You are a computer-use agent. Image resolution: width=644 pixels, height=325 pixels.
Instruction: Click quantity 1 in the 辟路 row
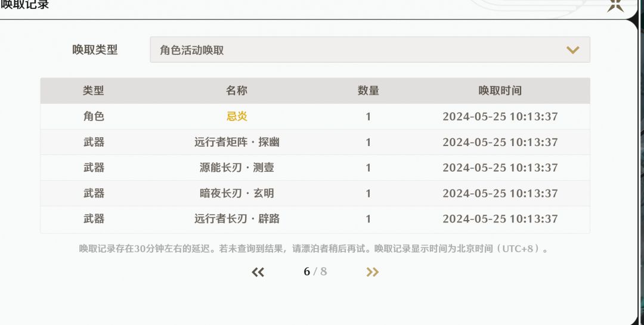pyautogui.click(x=369, y=219)
